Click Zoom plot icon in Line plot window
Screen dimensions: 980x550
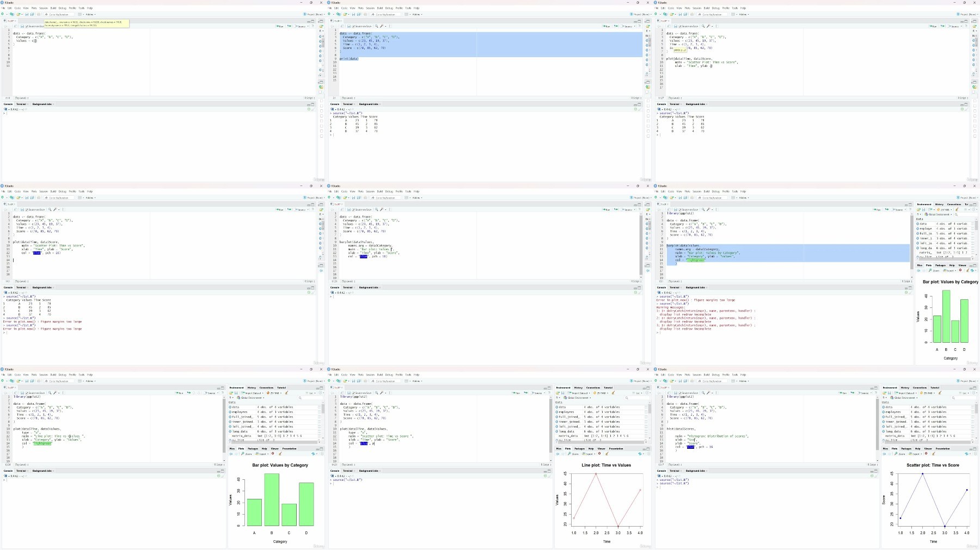click(573, 454)
